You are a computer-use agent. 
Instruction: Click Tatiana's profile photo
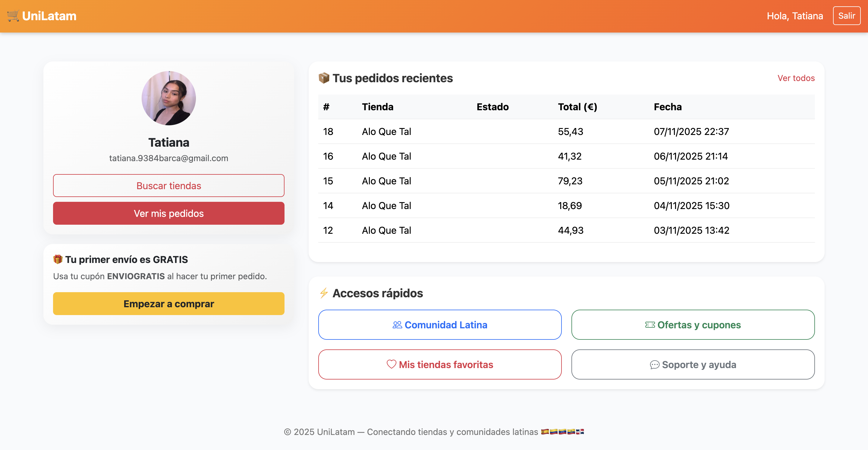point(169,98)
